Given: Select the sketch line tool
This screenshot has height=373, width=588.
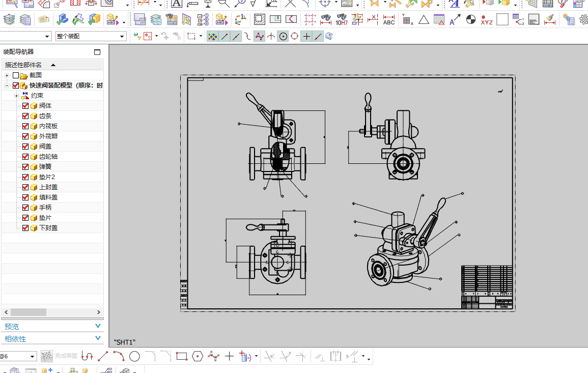Looking at the screenshot, I should pos(103,356).
